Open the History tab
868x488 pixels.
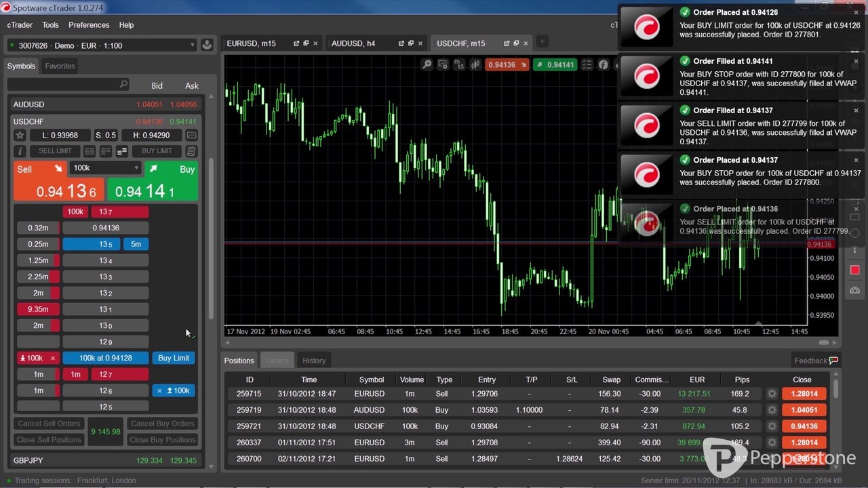pos(314,361)
